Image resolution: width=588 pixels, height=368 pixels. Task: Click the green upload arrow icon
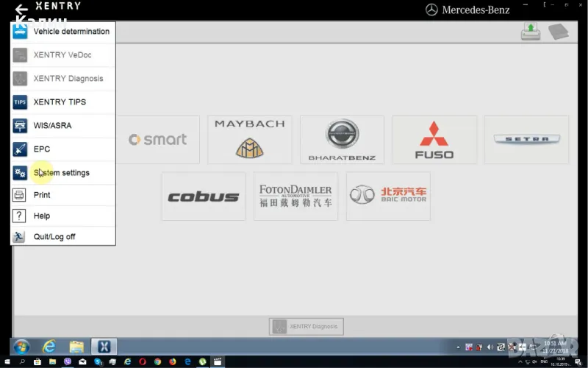[x=531, y=32]
